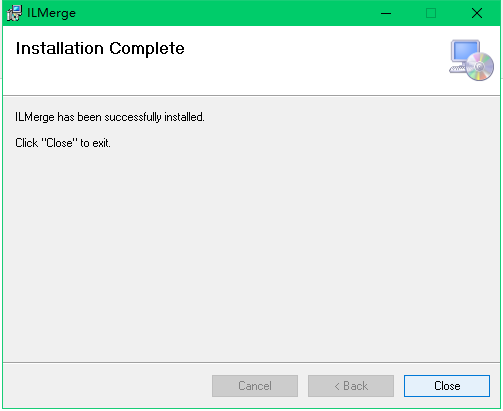Minimize the ILMerge installer window
Image resolution: width=503 pixels, height=411 pixels.
(x=386, y=13)
